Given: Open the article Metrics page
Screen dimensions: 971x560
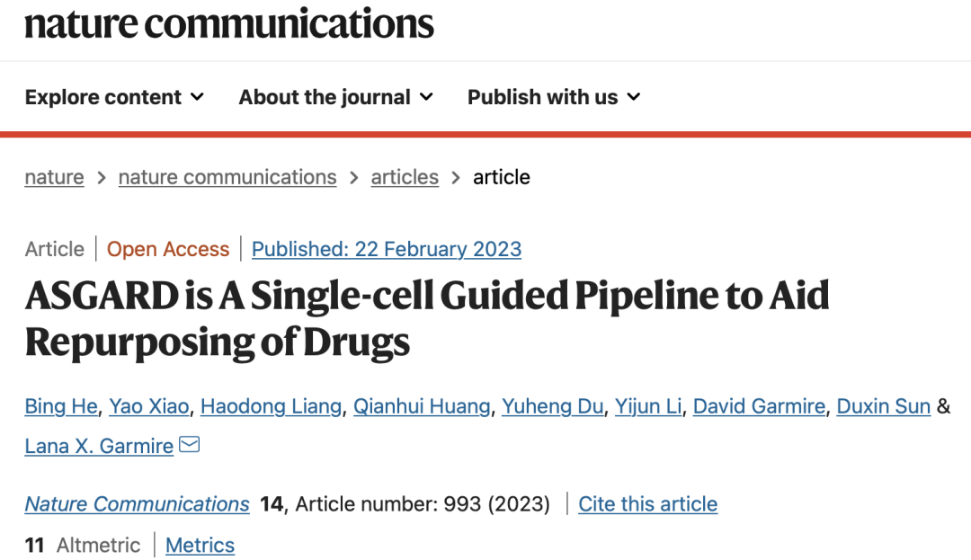Looking at the screenshot, I should pyautogui.click(x=200, y=546).
